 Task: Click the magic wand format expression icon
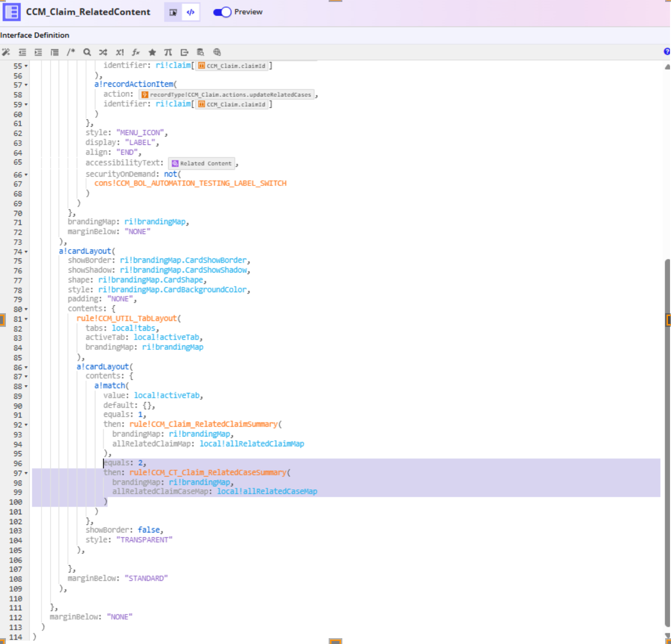coord(6,52)
